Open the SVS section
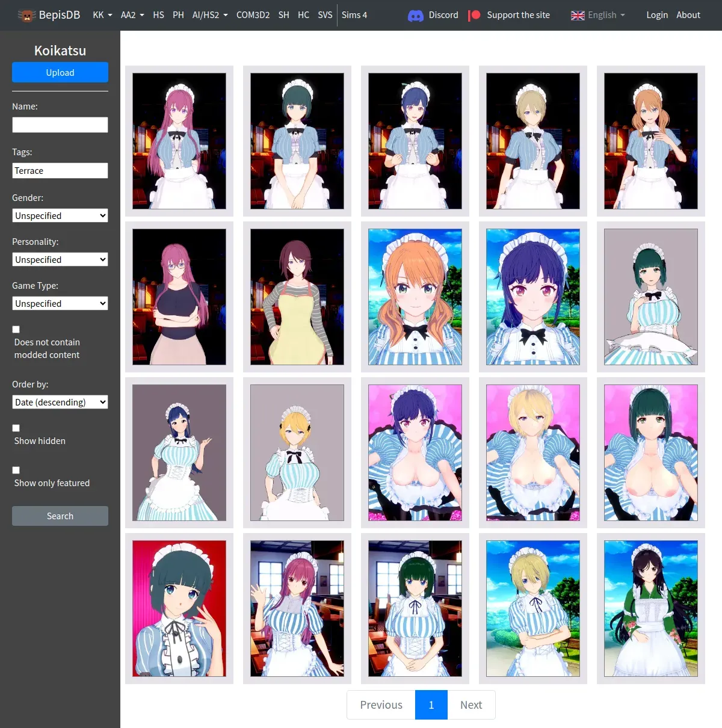The height and width of the screenshot is (728, 722). click(x=325, y=15)
